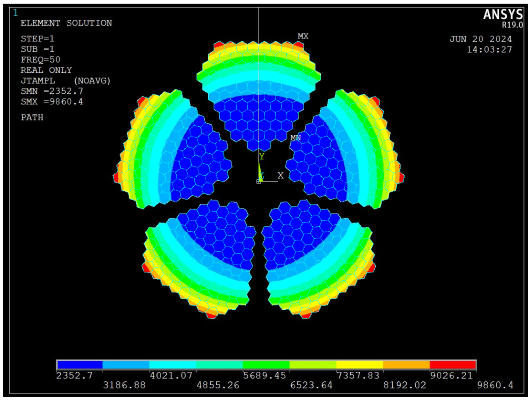Screen dimensions: 532x400
Task: Click the 9860.4 legend value
Action: coord(495,385)
